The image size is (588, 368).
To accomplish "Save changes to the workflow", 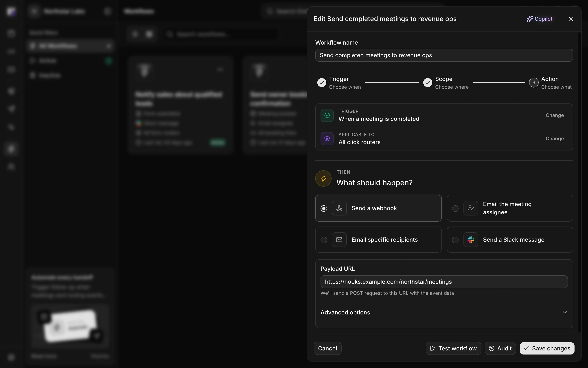I will tap(547, 349).
